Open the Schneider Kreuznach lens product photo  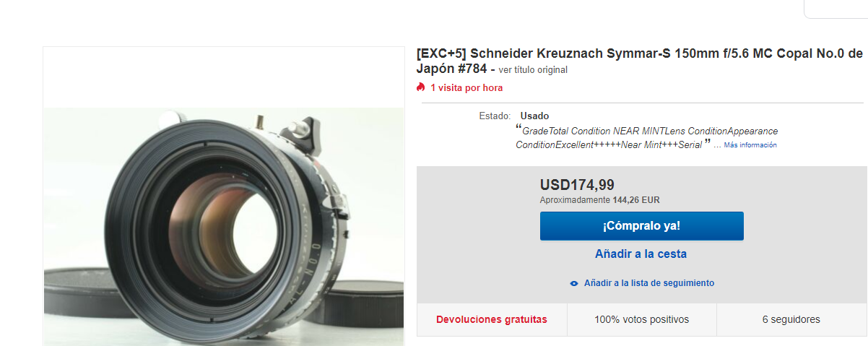tap(224, 226)
